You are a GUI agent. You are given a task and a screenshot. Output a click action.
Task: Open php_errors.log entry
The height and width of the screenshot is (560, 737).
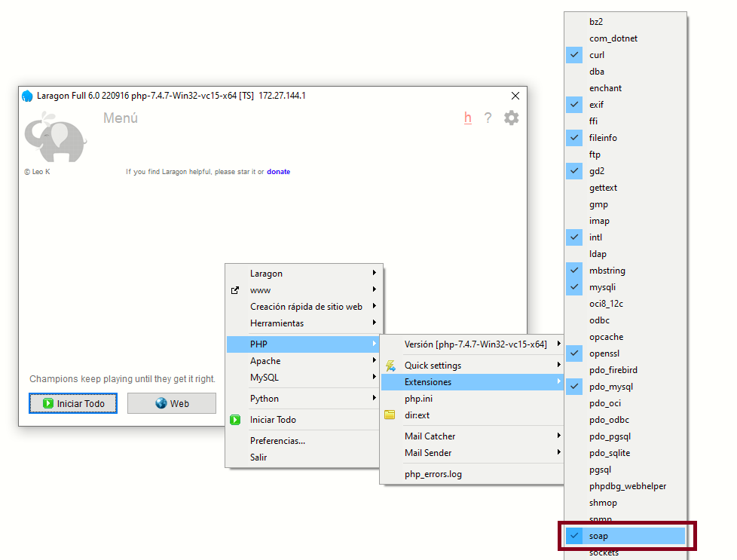point(433,474)
